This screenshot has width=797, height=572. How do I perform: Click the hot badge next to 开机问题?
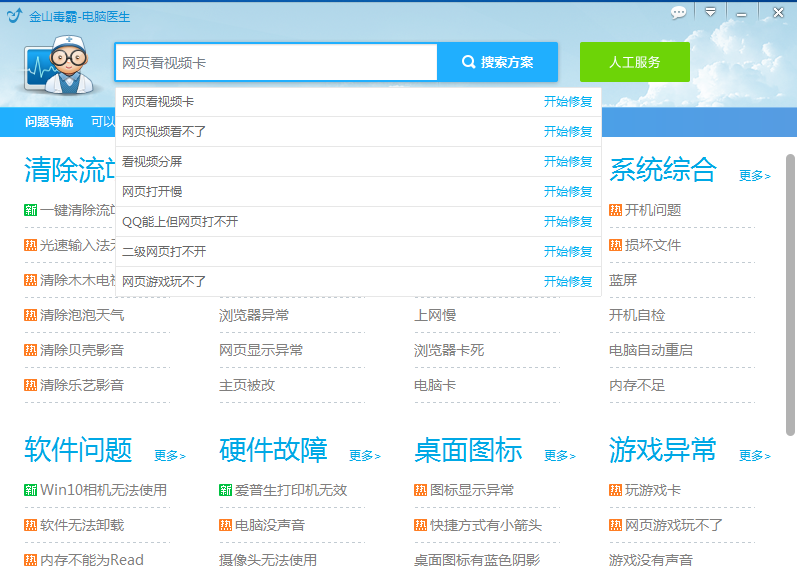pos(615,210)
